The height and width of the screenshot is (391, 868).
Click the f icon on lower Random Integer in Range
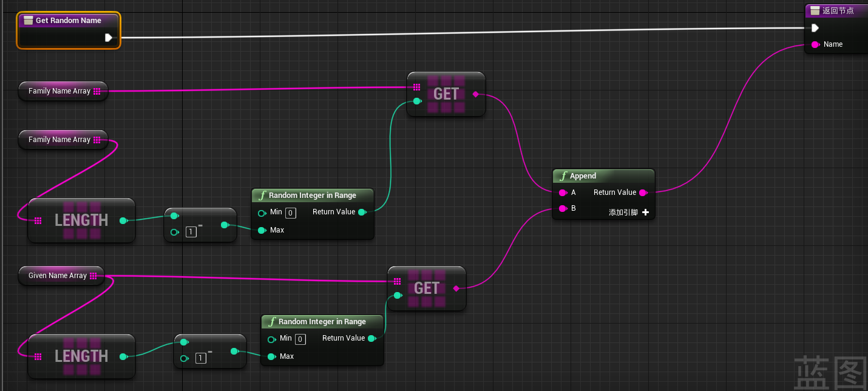[273, 321]
